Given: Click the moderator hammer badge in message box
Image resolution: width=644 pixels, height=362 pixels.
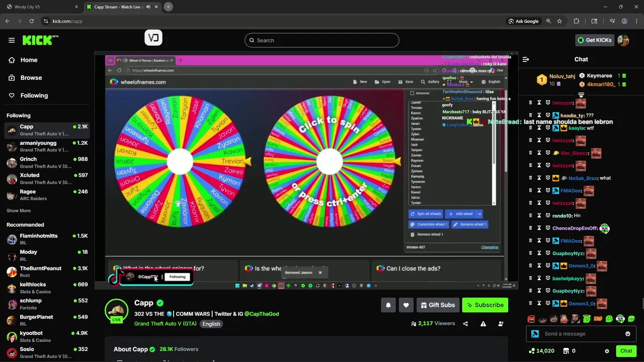Looking at the screenshot, I should (x=535, y=334).
